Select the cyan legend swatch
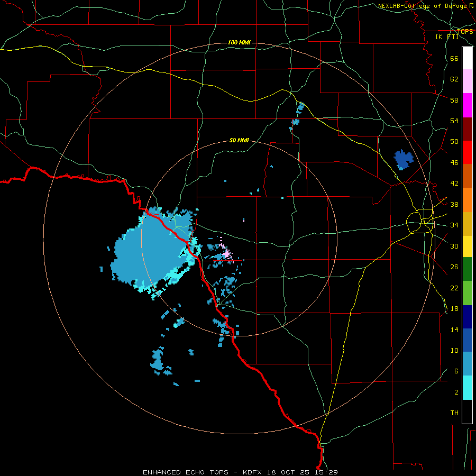Screen dimensions: 476x476 [467, 388]
